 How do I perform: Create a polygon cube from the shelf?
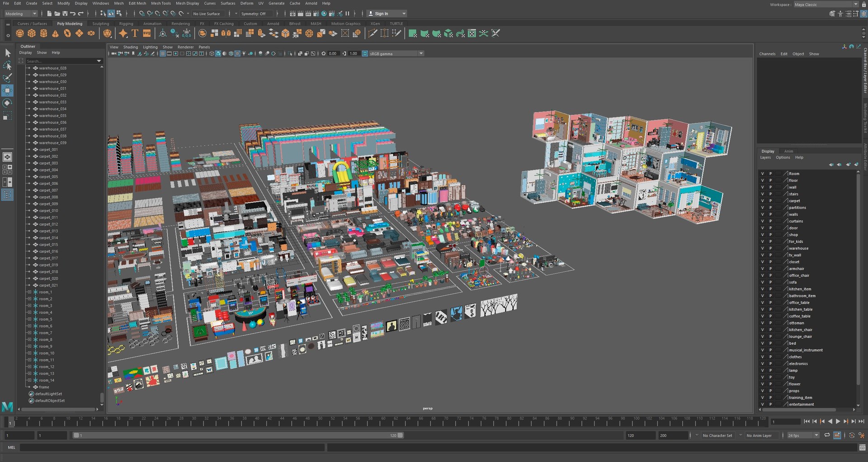32,33
